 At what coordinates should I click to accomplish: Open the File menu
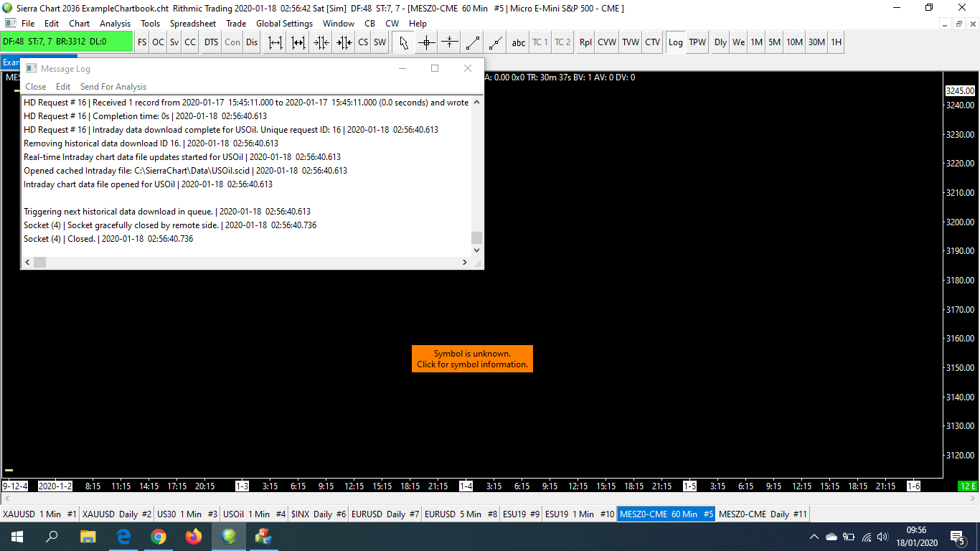click(x=28, y=24)
